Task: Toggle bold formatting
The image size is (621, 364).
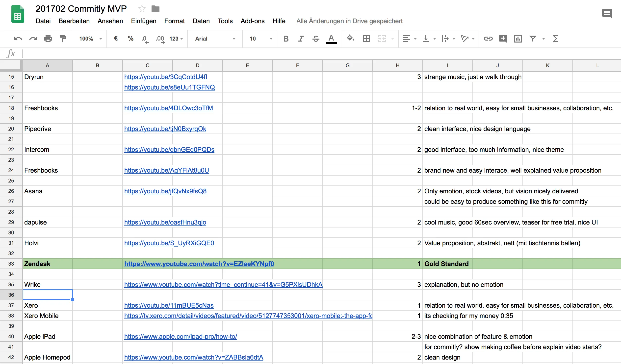Action: (286, 39)
